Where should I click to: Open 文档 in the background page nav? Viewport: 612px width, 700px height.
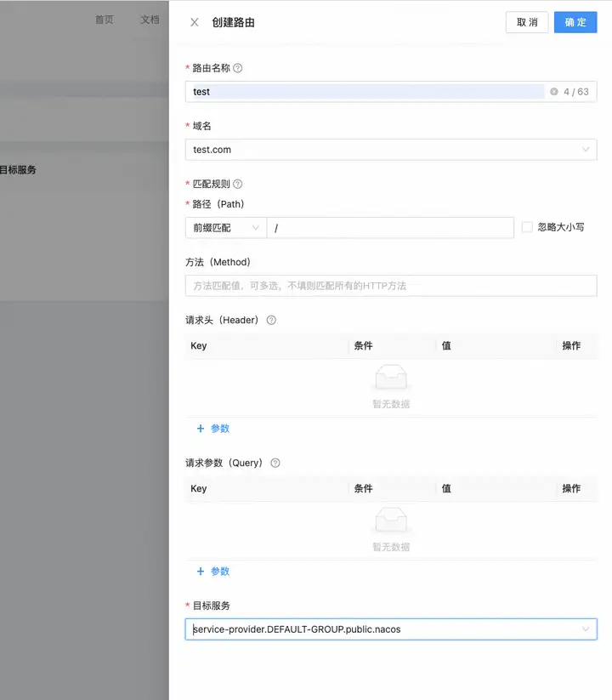(x=150, y=20)
